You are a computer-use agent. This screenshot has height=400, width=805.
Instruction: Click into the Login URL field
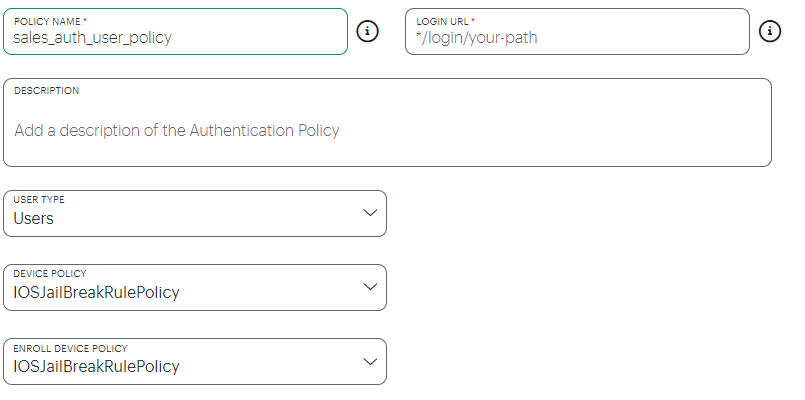tap(578, 31)
